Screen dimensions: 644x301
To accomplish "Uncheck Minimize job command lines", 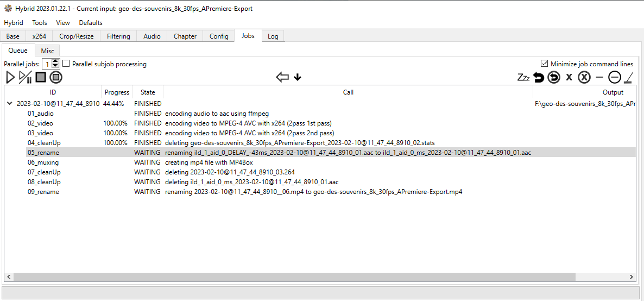I will click(545, 64).
